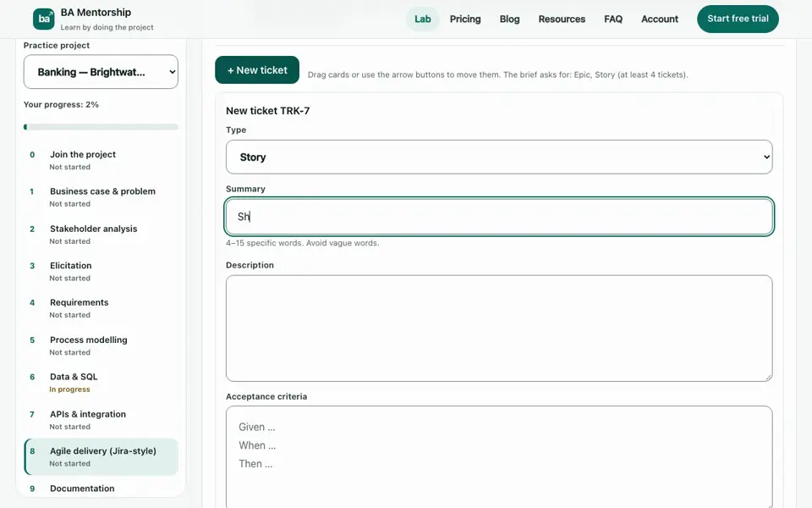Open the FAQ nav link

point(613,19)
